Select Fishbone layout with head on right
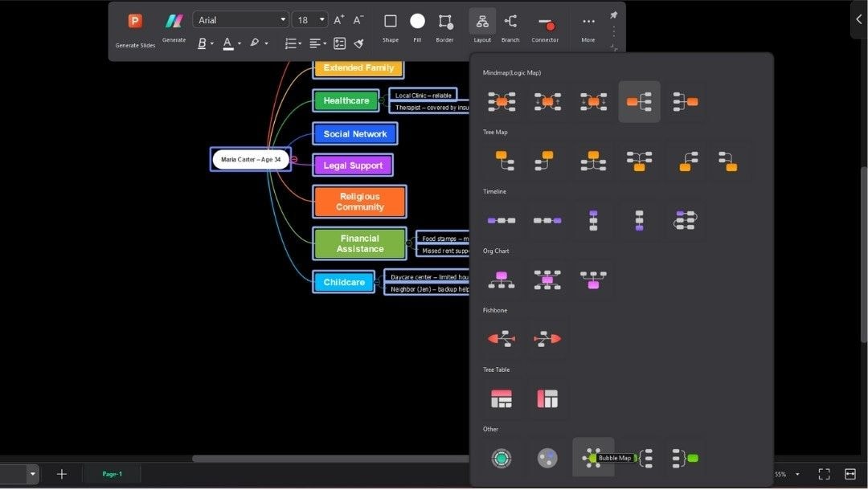Image resolution: width=868 pixels, height=490 pixels. 547,338
